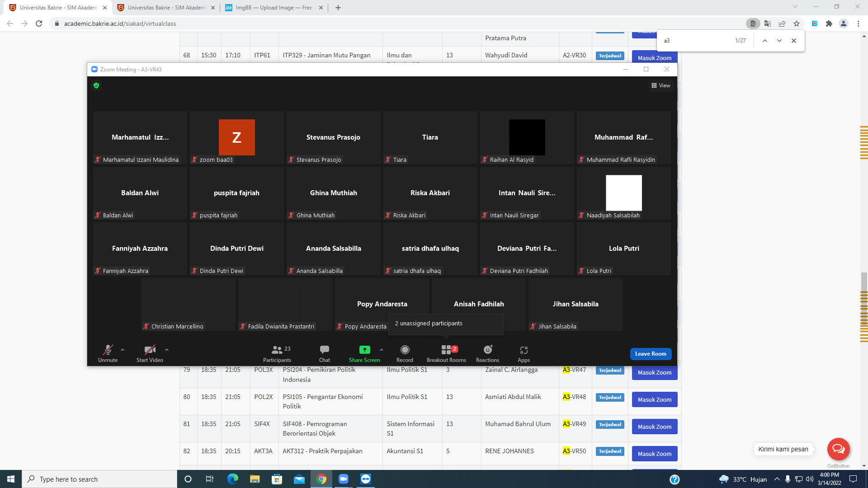The height and width of the screenshot is (488, 868).
Task: Open the Participants panel in Zoom
Action: (277, 354)
